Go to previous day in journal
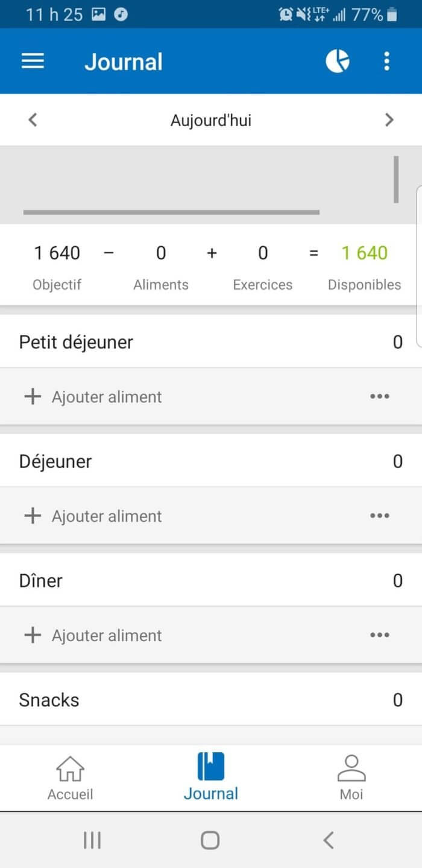 (33, 120)
